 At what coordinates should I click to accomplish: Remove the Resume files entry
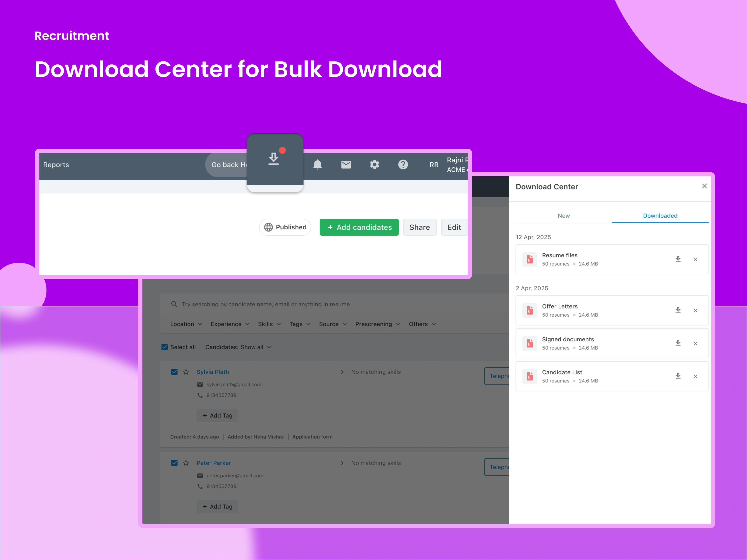(695, 259)
